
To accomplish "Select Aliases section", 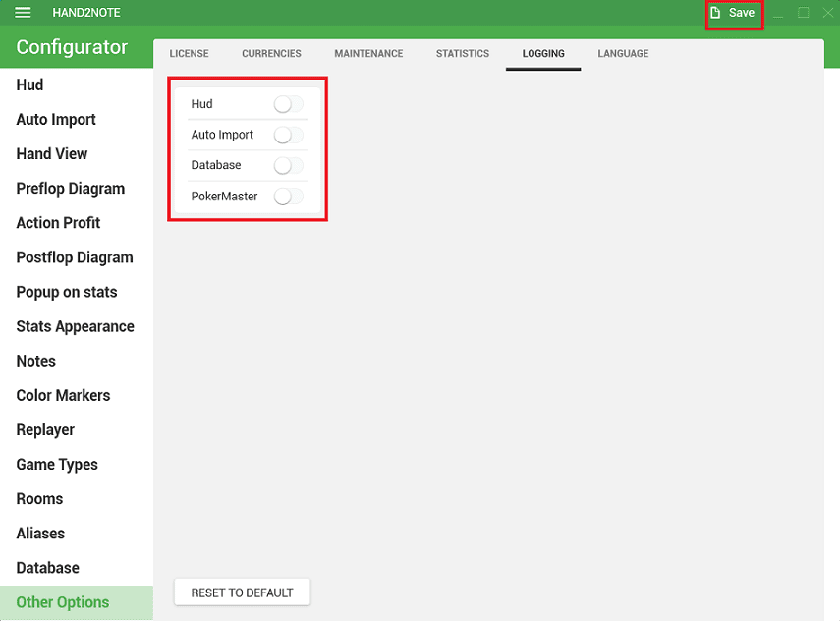I will pyautogui.click(x=77, y=534).
